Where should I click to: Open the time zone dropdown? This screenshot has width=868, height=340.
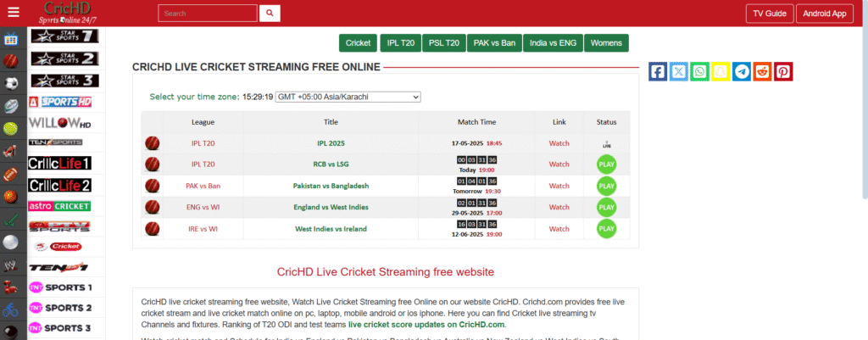(x=348, y=97)
